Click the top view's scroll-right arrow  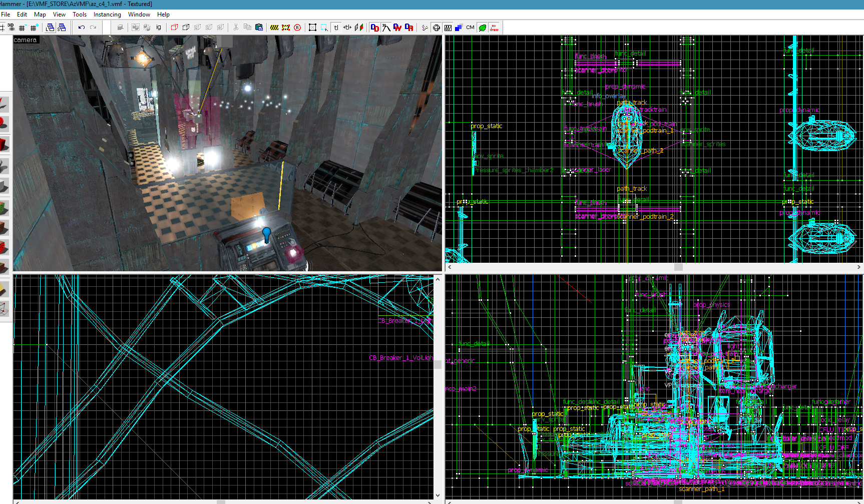pyautogui.click(x=859, y=267)
